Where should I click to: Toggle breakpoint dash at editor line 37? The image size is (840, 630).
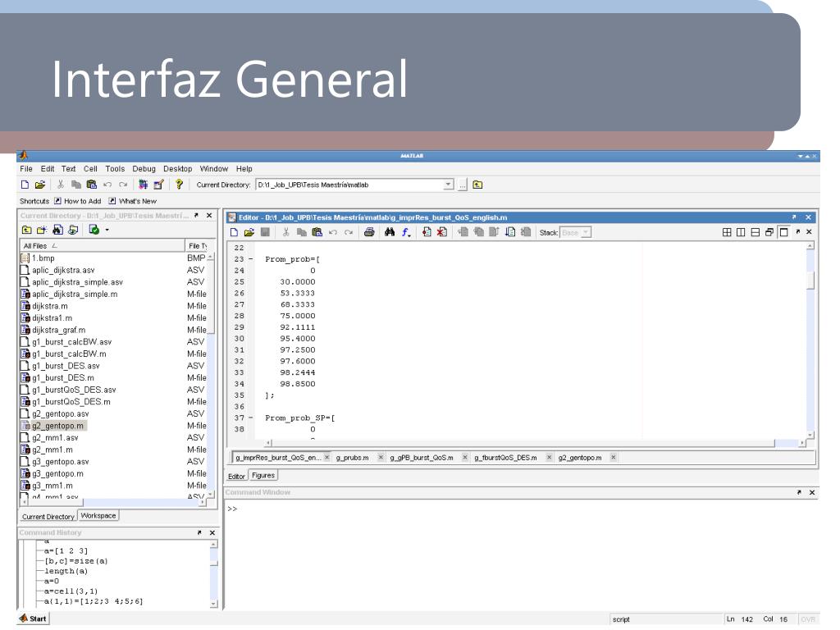click(251, 418)
